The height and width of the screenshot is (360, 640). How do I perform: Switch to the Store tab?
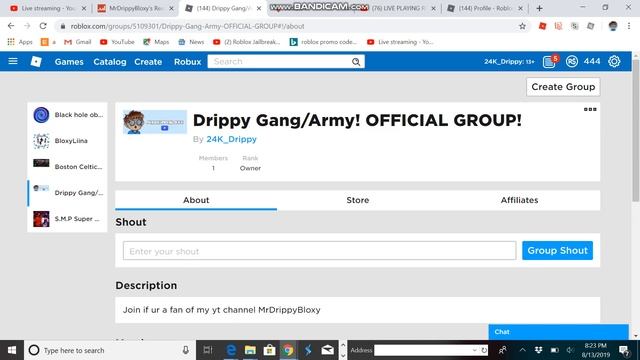(x=358, y=200)
